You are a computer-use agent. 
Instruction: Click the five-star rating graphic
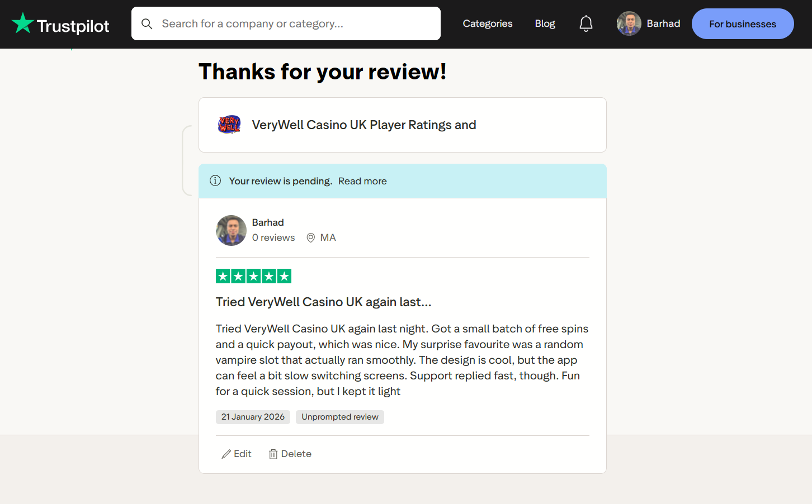(x=253, y=276)
